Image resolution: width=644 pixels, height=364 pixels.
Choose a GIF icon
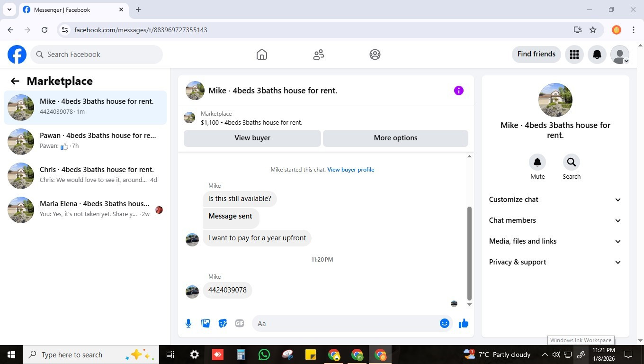240,323
